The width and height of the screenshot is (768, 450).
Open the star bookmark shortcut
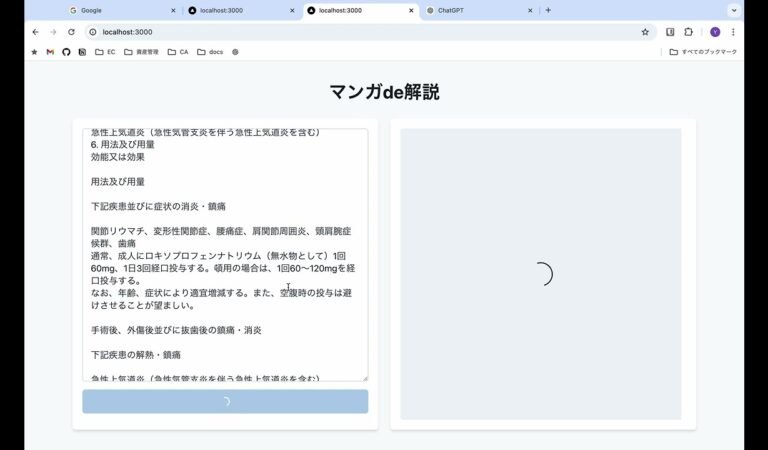(x=34, y=52)
